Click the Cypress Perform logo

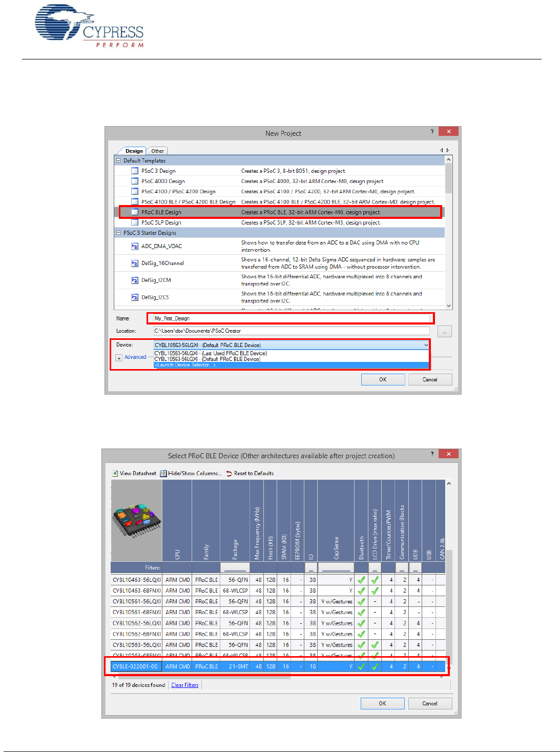tap(89, 26)
